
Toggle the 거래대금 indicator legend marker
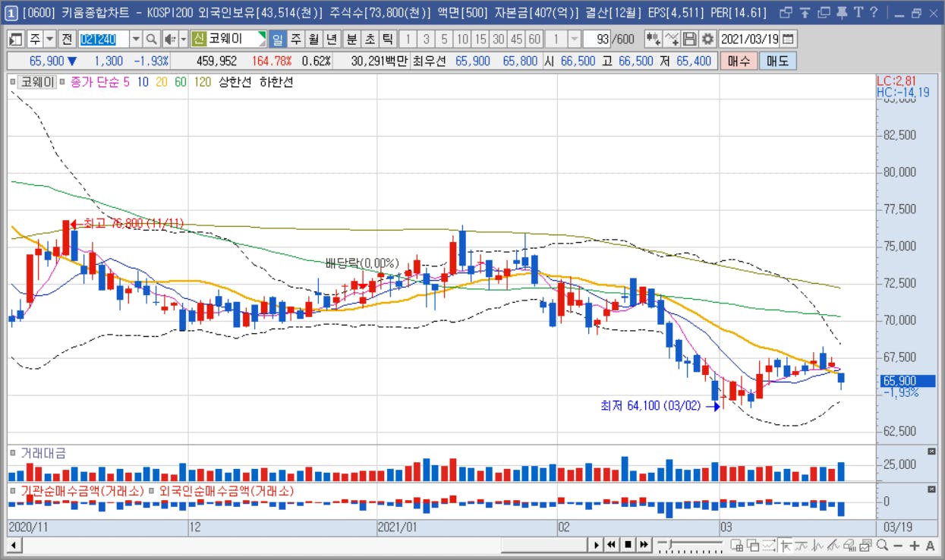[x=13, y=453]
